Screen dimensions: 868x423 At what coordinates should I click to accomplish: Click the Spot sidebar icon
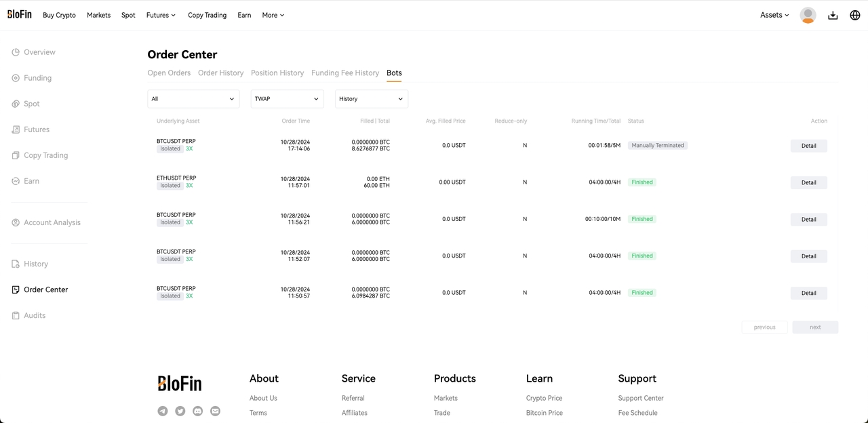(x=16, y=104)
